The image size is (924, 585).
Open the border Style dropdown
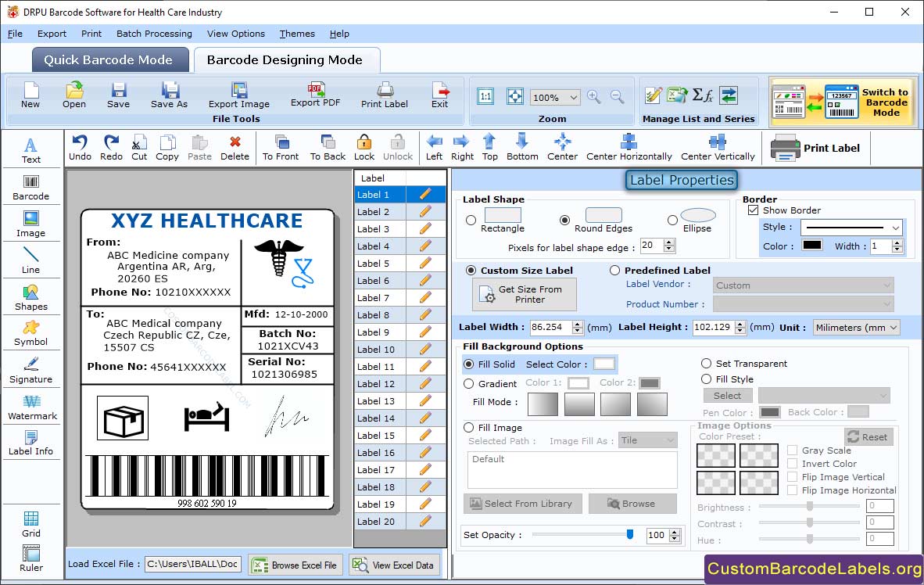tap(896, 227)
